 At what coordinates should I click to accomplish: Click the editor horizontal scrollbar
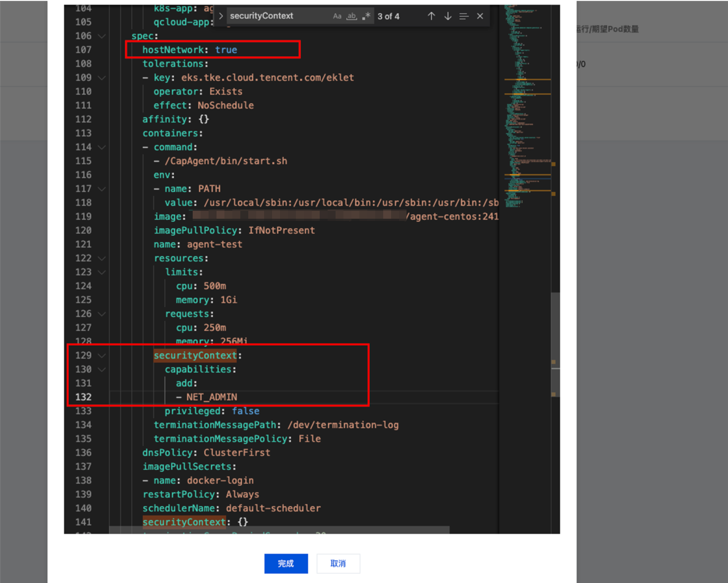pyautogui.click(x=279, y=529)
